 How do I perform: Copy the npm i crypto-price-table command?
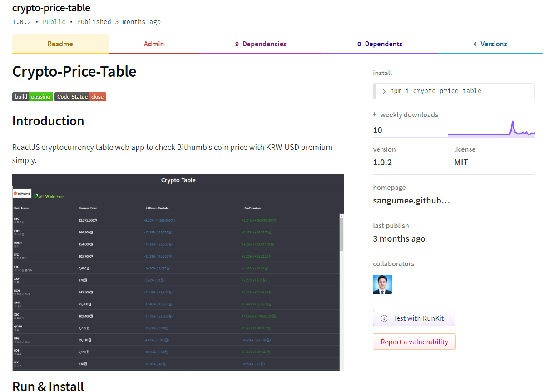click(x=454, y=91)
